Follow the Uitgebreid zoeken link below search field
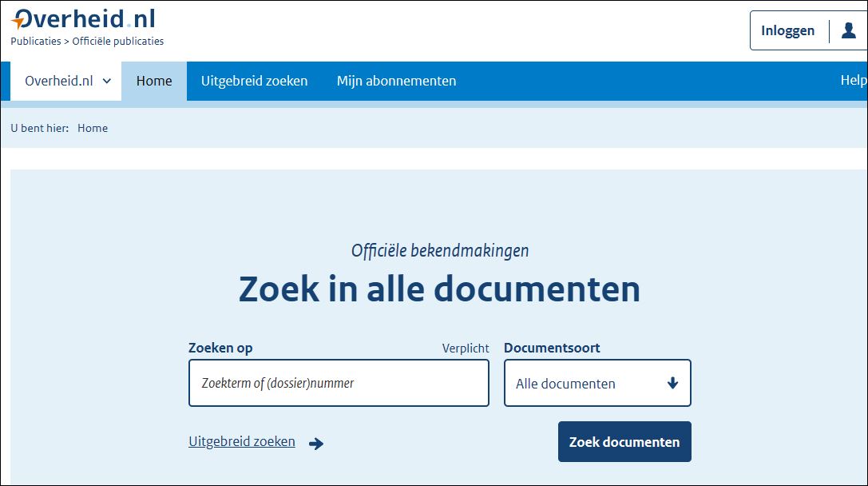Screen dimensions: 868x486 242,441
